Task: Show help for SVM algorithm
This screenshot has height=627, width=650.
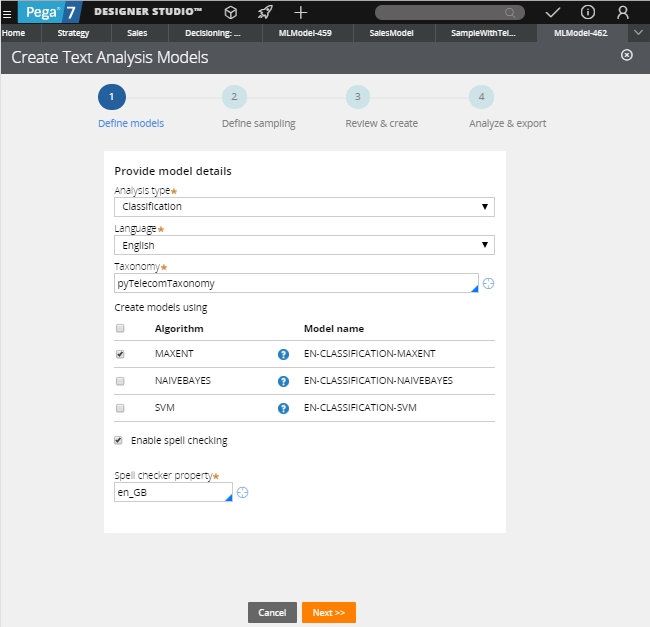Action: pyautogui.click(x=283, y=408)
